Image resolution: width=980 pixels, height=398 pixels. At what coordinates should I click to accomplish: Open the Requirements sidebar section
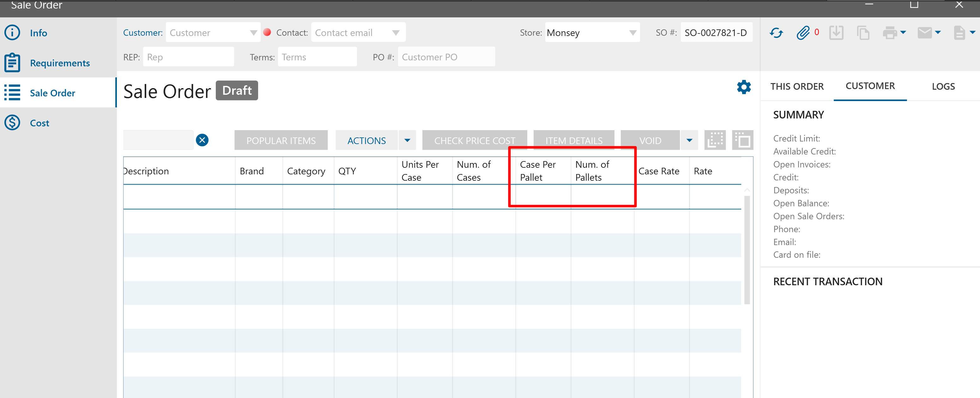click(60, 63)
